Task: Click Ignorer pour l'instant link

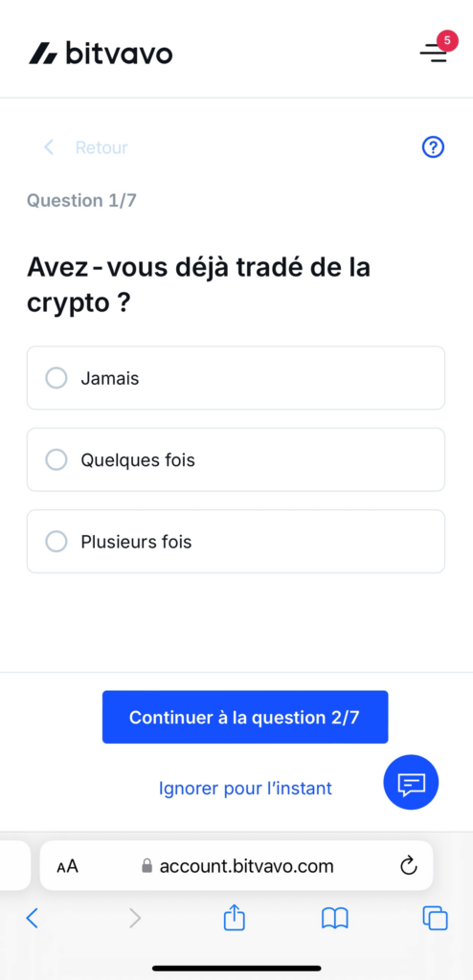Action: coord(245,789)
